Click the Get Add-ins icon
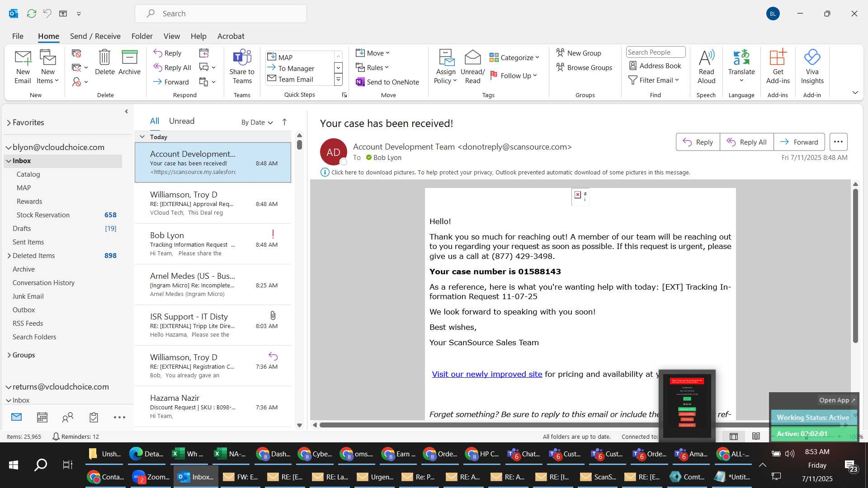868x488 pixels. tap(778, 57)
